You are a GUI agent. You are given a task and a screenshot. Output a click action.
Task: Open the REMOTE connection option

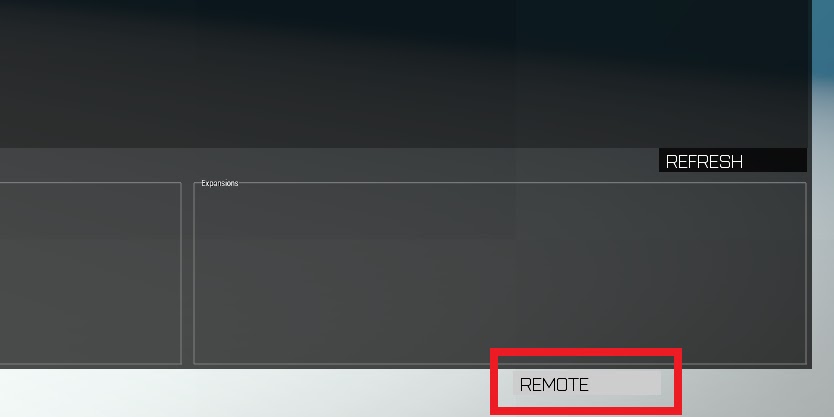tap(587, 383)
